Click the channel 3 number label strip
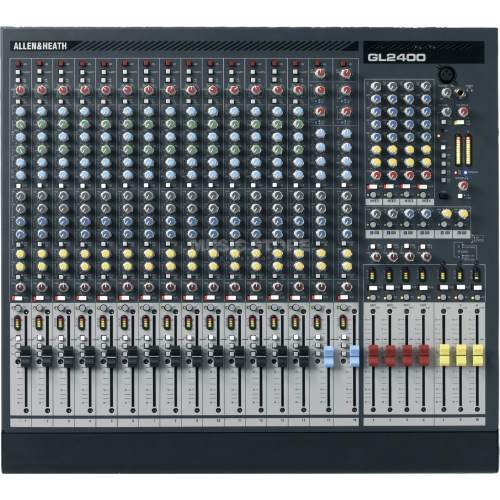The image size is (500, 500). (64, 422)
